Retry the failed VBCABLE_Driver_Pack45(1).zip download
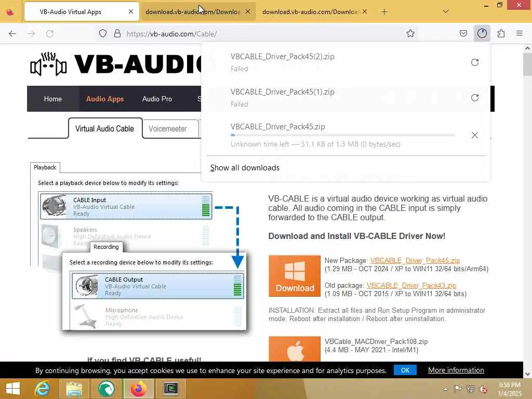This screenshot has width=532, height=399. point(475,98)
